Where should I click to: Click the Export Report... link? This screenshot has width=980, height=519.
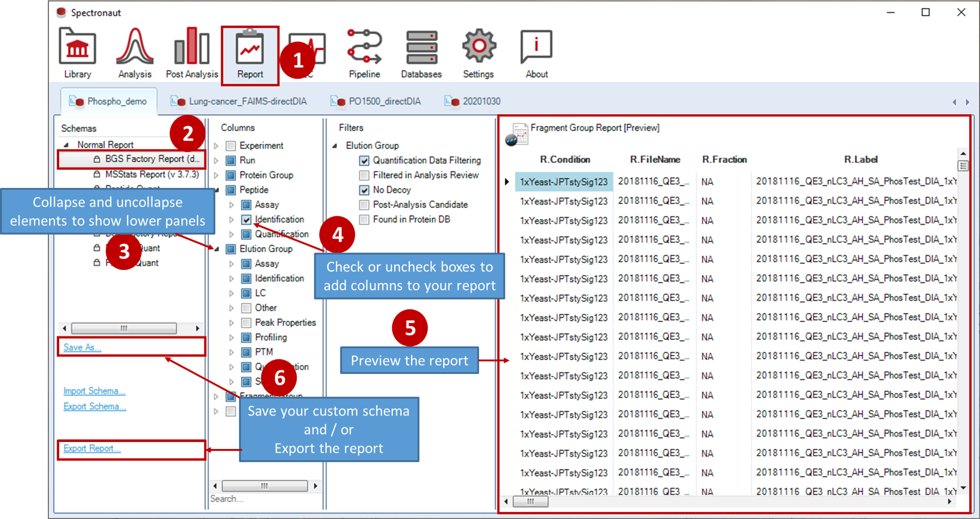pos(92,448)
